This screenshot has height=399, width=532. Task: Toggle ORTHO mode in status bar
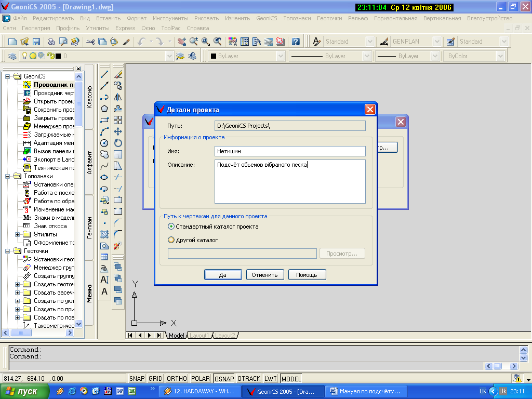click(177, 378)
